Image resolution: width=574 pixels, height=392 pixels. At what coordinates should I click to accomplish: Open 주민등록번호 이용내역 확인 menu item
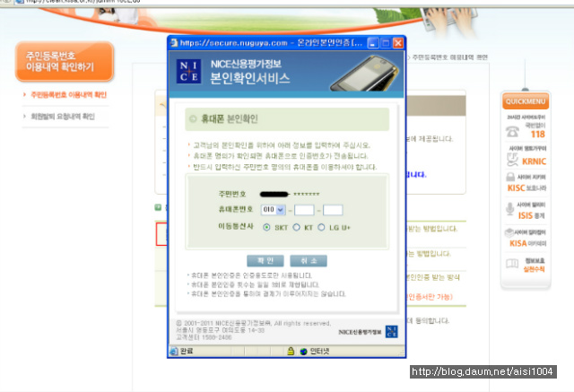pyautogui.click(x=68, y=95)
